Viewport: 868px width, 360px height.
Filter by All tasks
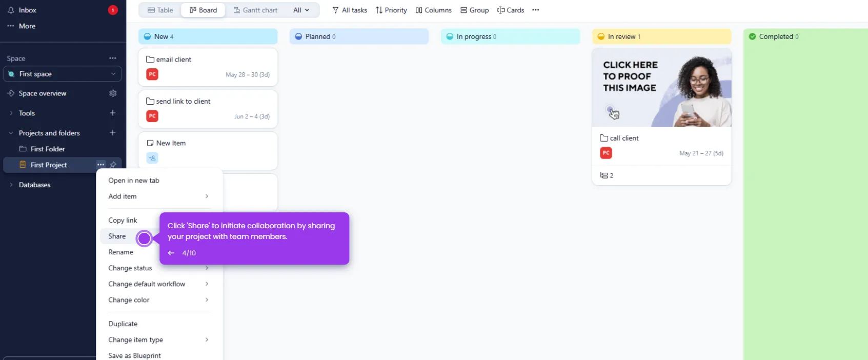click(350, 10)
